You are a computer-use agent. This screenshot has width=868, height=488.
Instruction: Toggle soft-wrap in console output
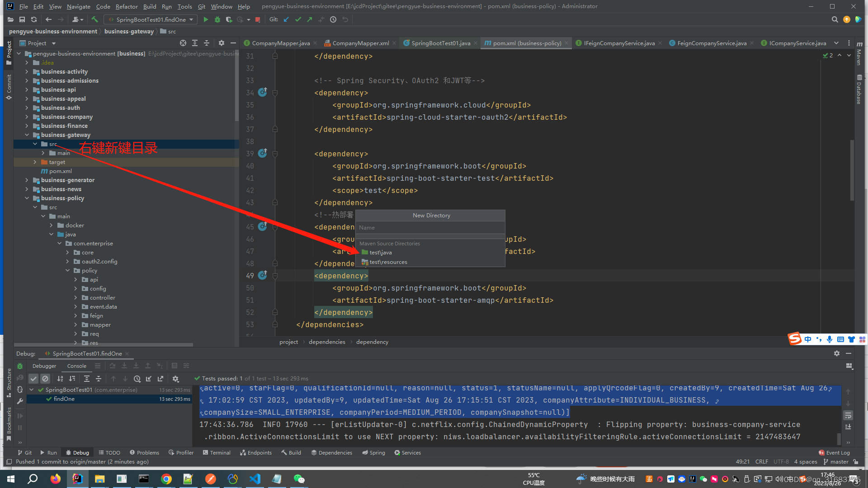pyautogui.click(x=848, y=415)
